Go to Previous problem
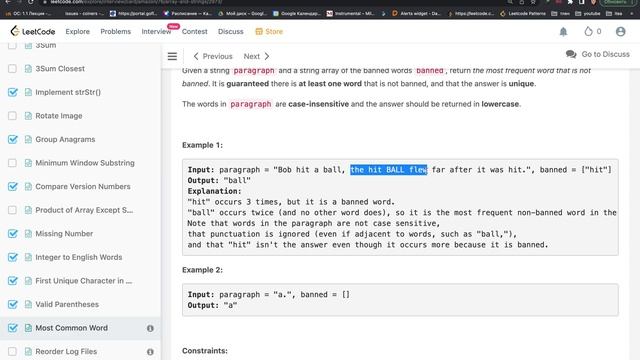 213,56
